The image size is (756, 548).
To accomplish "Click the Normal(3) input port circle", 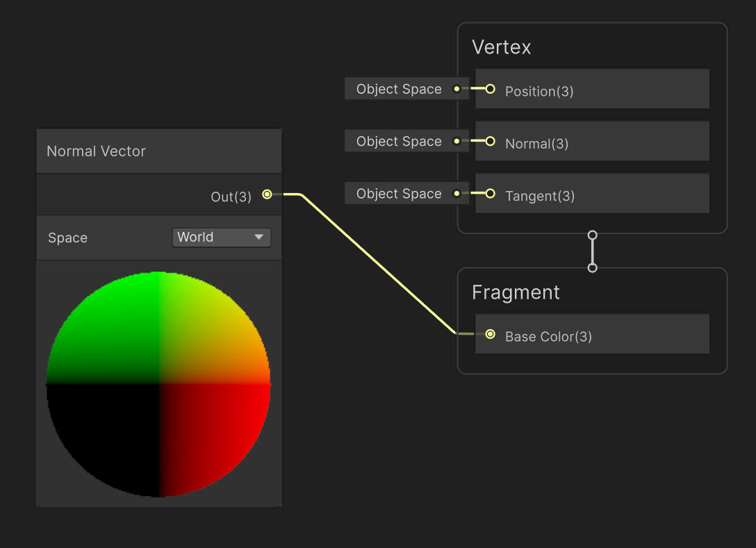I will [491, 141].
